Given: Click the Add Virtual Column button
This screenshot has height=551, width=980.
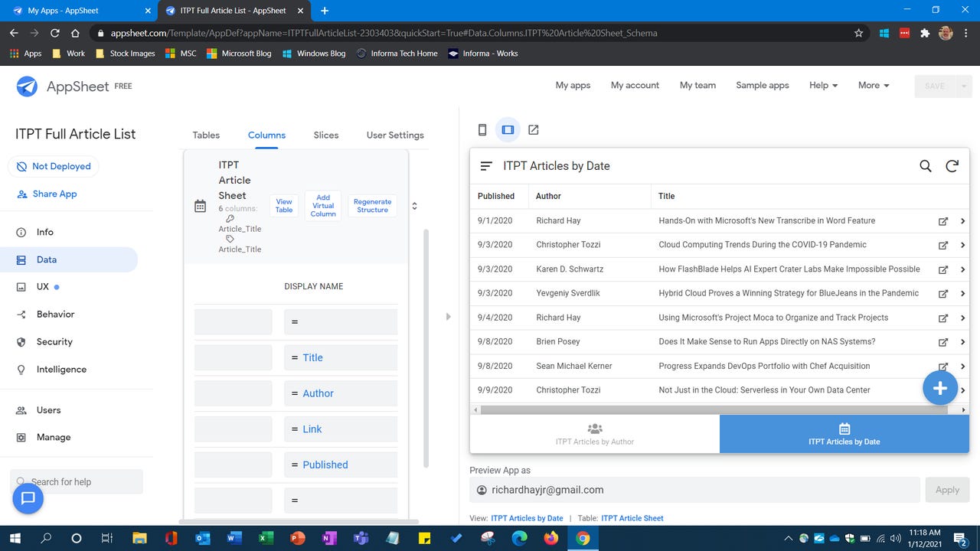Looking at the screenshot, I should tap(322, 205).
